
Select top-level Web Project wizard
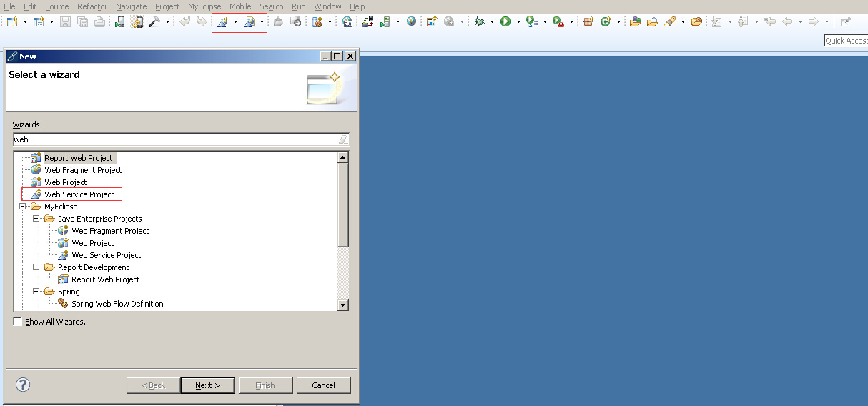tap(65, 182)
